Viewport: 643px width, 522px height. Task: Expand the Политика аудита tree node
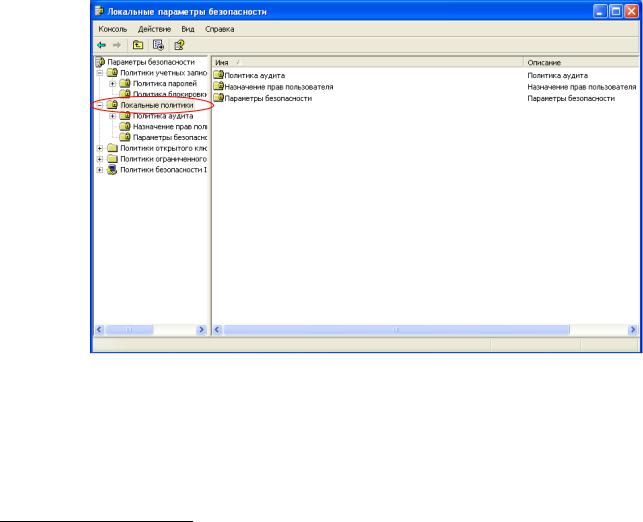tap(112, 116)
